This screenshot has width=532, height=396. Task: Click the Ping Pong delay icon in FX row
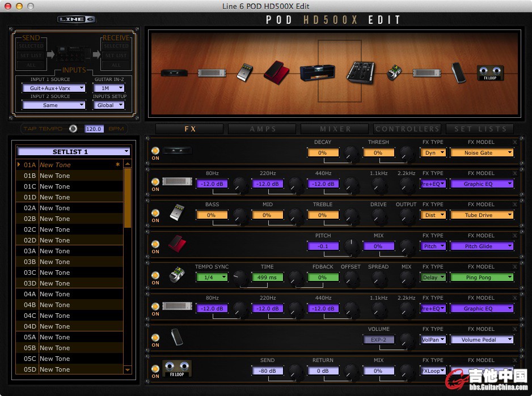[177, 275]
